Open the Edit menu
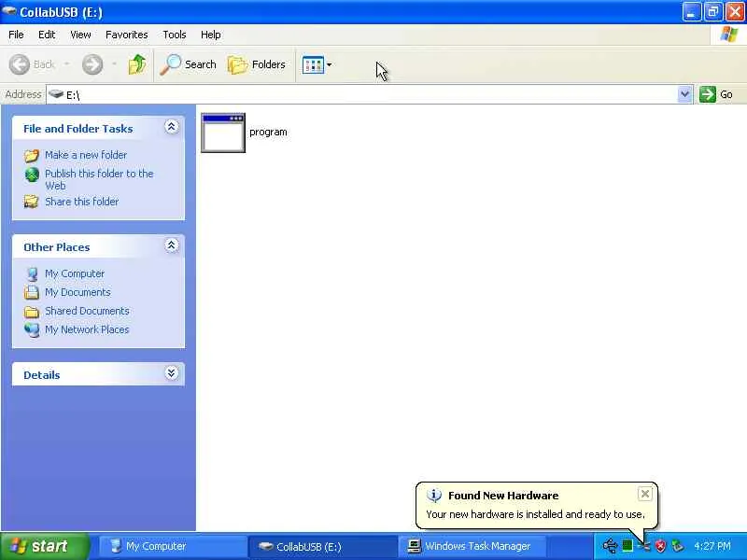Viewport: 747px width, 560px height. click(x=47, y=35)
